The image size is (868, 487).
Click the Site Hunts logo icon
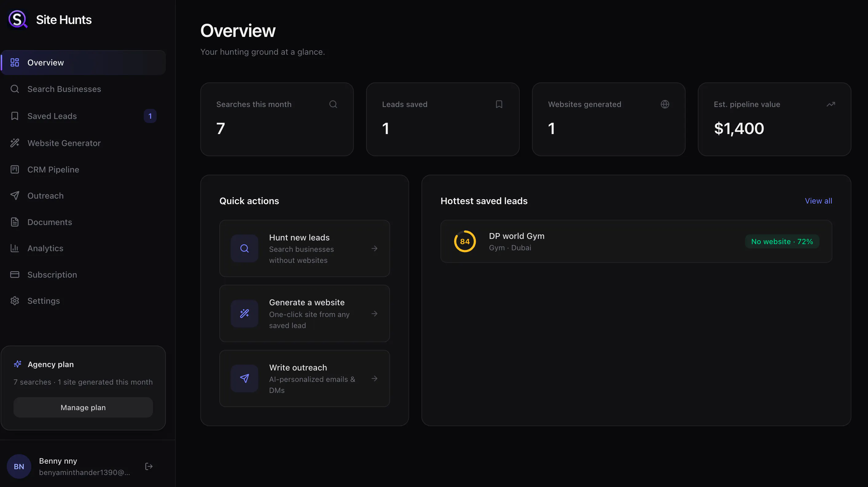tap(18, 19)
